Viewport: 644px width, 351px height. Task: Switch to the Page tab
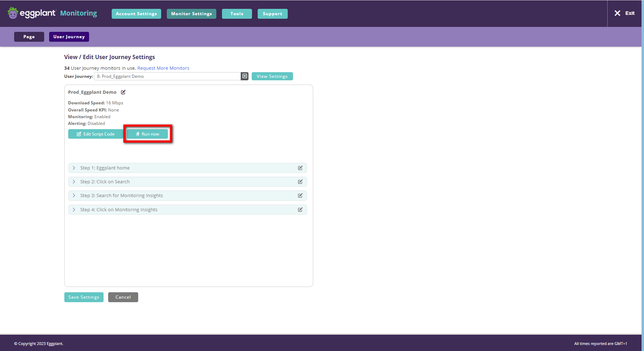[x=29, y=37]
